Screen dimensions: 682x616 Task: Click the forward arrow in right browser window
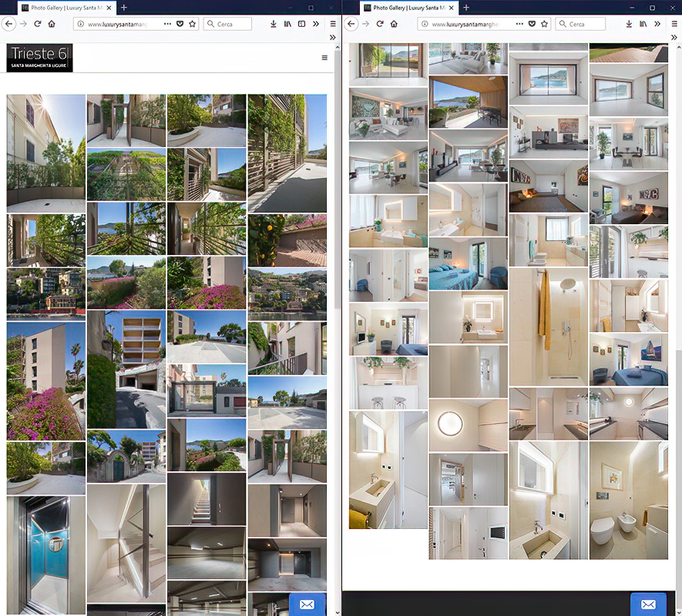pyautogui.click(x=365, y=24)
